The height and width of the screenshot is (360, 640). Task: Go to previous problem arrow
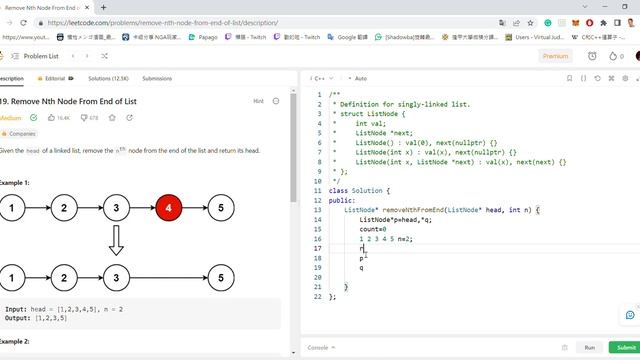pos(73,56)
